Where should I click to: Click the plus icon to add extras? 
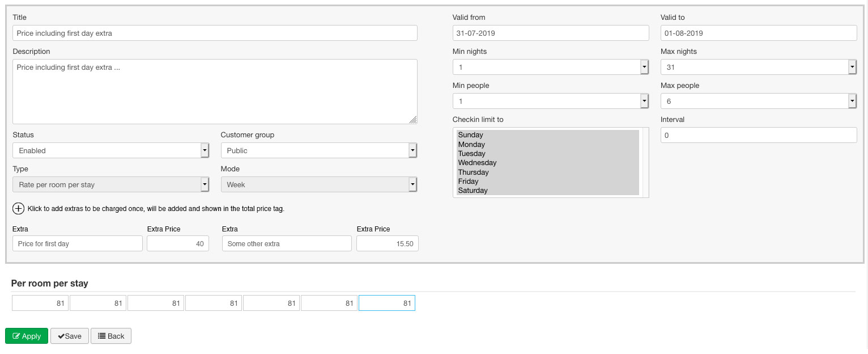pos(18,209)
